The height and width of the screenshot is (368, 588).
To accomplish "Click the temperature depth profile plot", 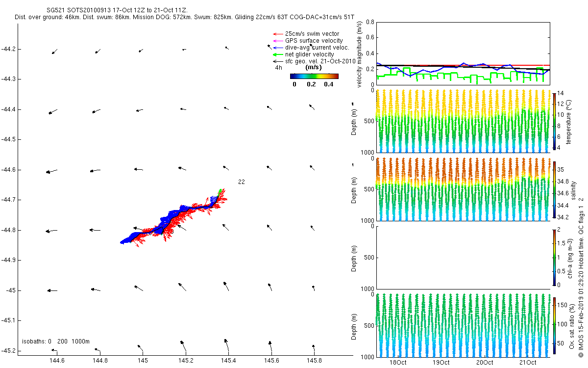I will (463, 121).
